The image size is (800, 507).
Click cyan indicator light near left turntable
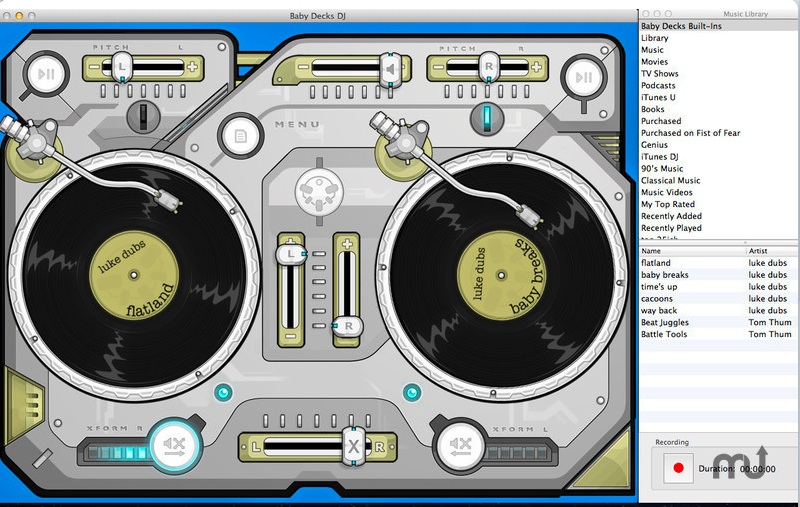(223, 393)
